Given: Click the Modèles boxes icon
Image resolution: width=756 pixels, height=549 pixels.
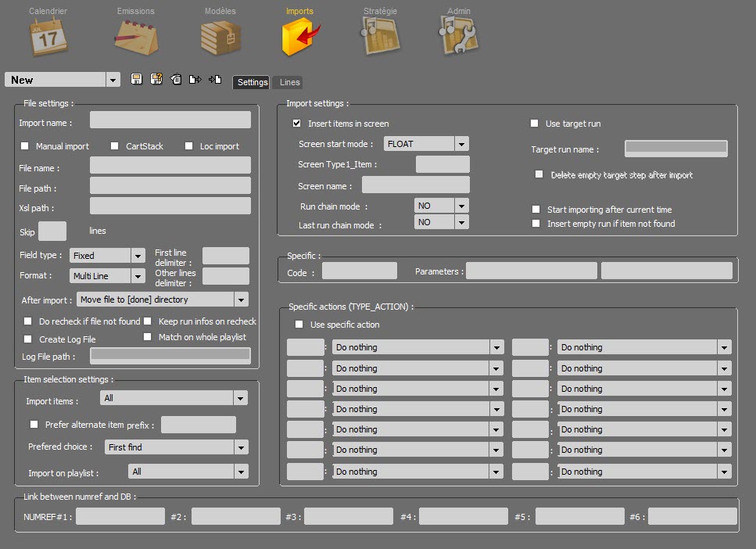Looking at the screenshot, I should pyautogui.click(x=220, y=38).
